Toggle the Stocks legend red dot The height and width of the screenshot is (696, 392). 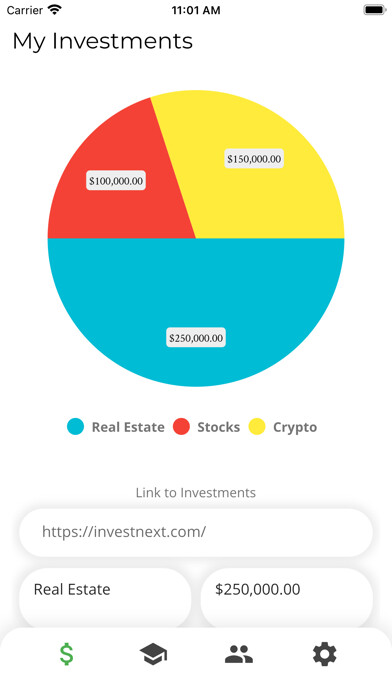pos(182,427)
